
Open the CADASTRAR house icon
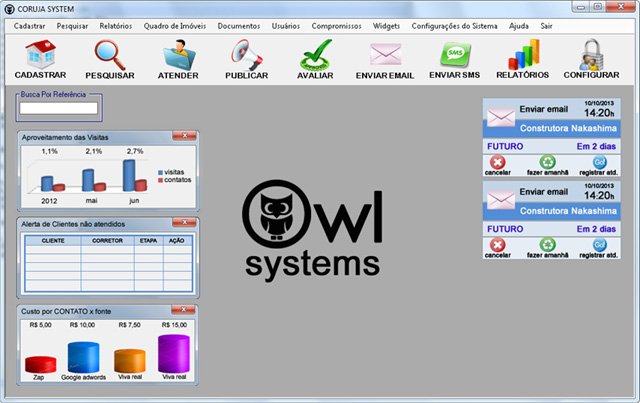point(40,54)
